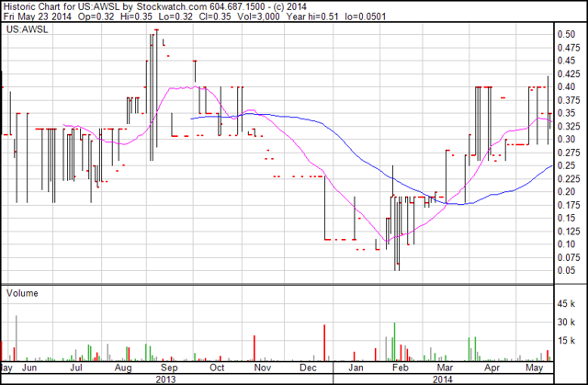588x385 pixels.
Task: Click the 0.45 price axis label
Action: click(566, 61)
